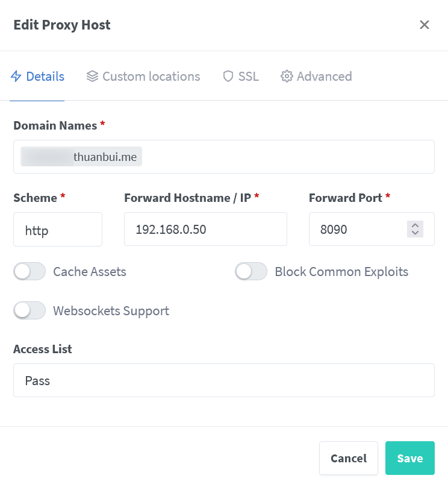Turn on Block Common Exploits
This screenshot has width=448, height=487.
point(251,271)
